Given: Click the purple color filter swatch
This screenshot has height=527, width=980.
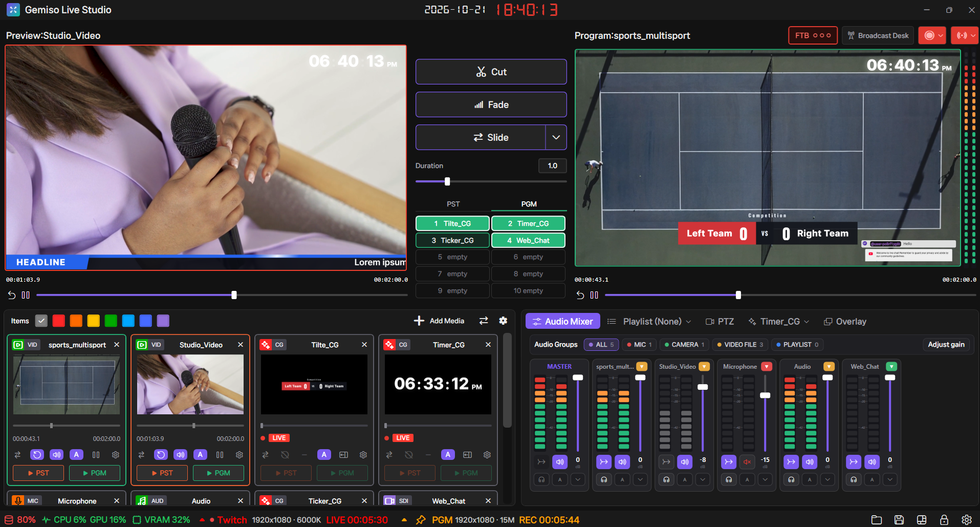Looking at the screenshot, I should (163, 321).
